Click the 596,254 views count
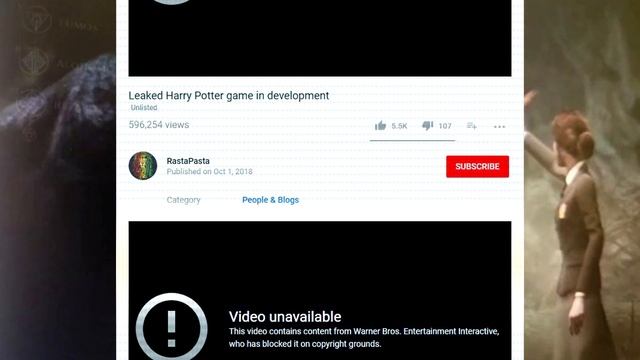This screenshot has width=640, height=360. [x=159, y=125]
